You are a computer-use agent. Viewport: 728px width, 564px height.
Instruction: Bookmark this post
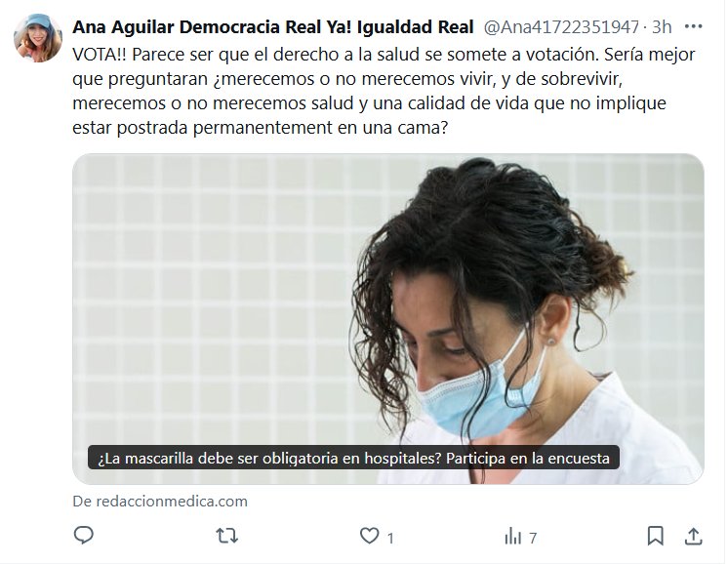tap(655, 536)
